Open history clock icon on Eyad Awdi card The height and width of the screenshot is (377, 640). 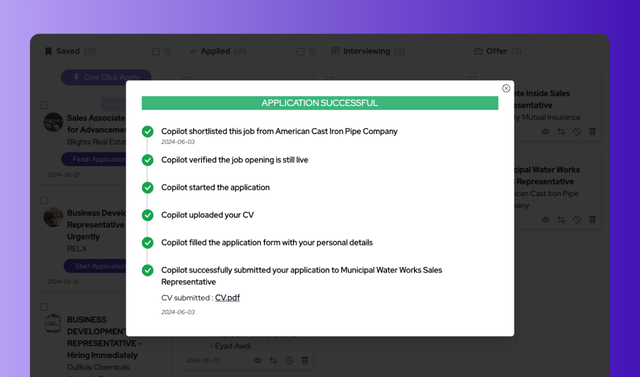click(x=289, y=360)
